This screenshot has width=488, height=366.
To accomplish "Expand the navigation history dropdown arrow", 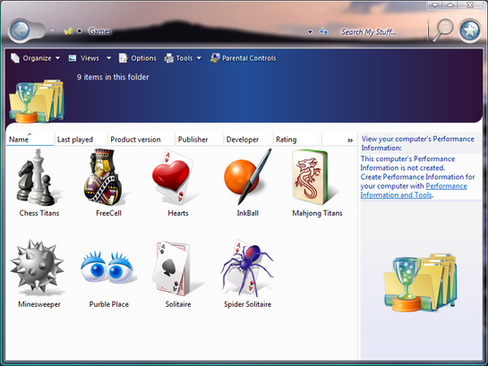I will (x=52, y=31).
